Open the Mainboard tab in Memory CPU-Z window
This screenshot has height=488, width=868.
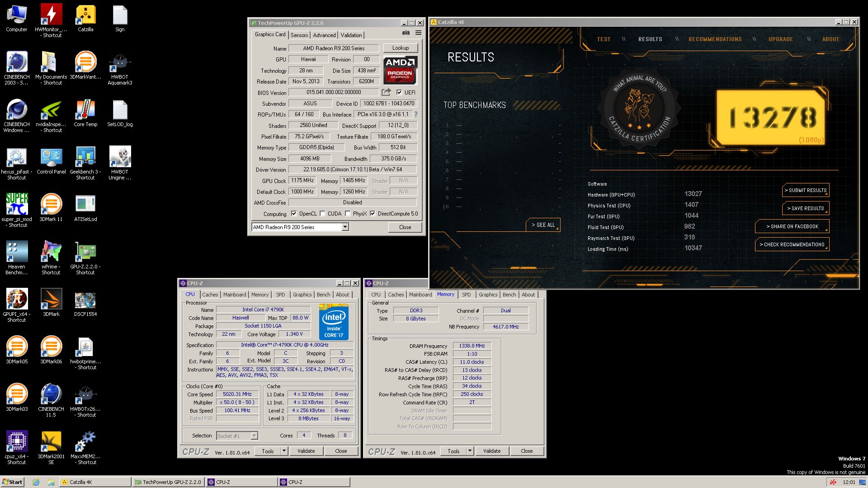420,295
